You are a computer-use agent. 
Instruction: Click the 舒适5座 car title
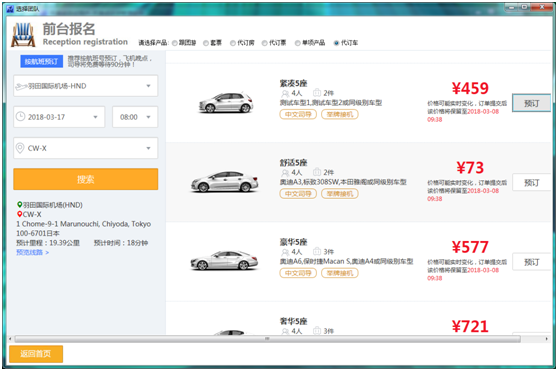[293, 163]
